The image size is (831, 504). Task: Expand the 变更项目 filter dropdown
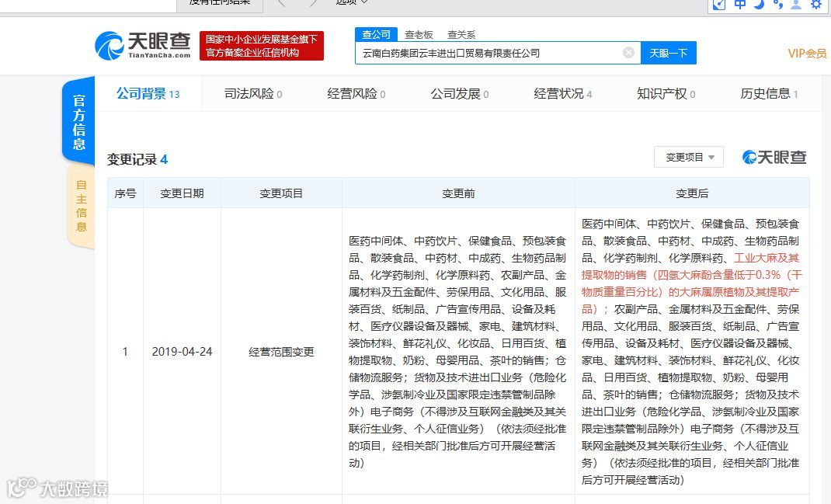[688, 158]
